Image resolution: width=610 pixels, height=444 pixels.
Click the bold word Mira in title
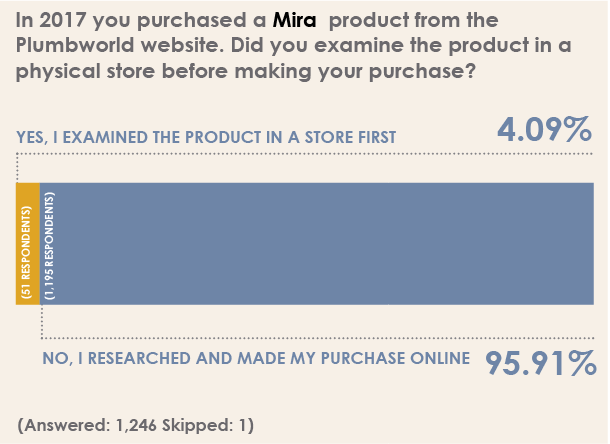294,20
